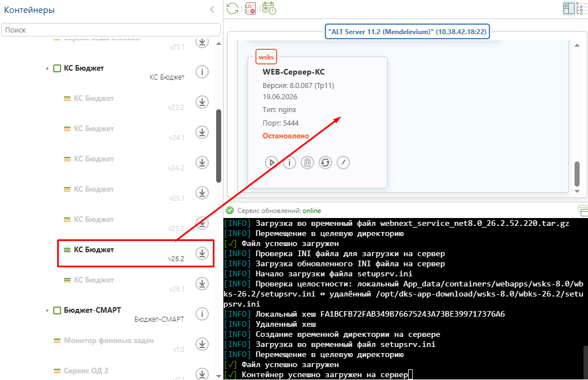Image resolution: width=588 pixels, height=380 pixels.
Task: Open the scheduled tasks calendar icon
Action: pos(269,8)
